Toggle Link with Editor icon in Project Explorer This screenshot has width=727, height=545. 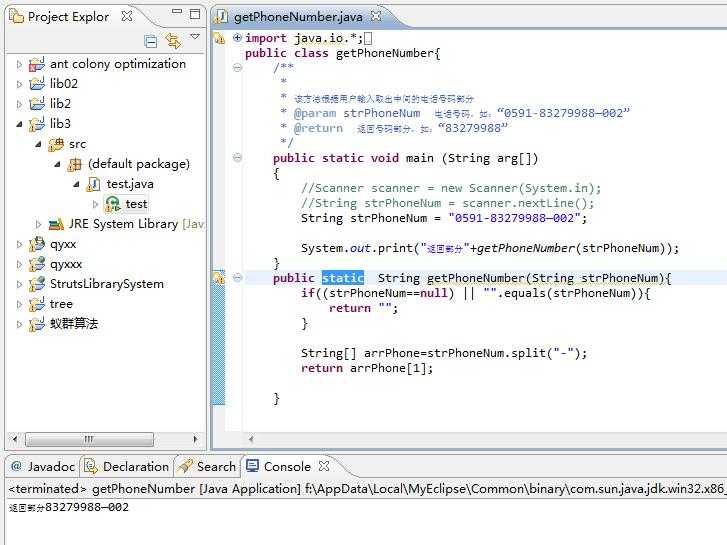[x=173, y=41]
